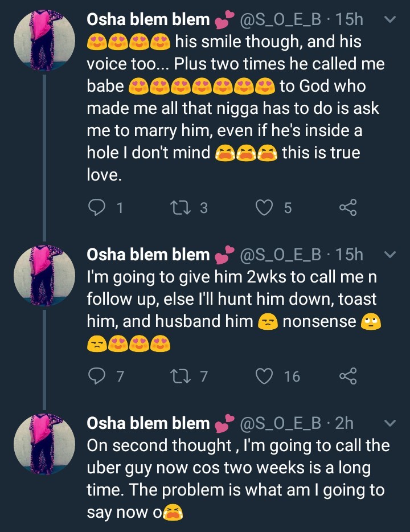Open 'Osha blem blem' name on first tweet
Screen dimensions: 410x532
tap(148, 20)
